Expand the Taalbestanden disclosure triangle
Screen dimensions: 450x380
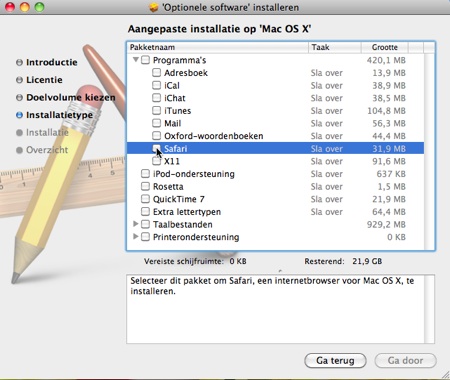[135, 224]
